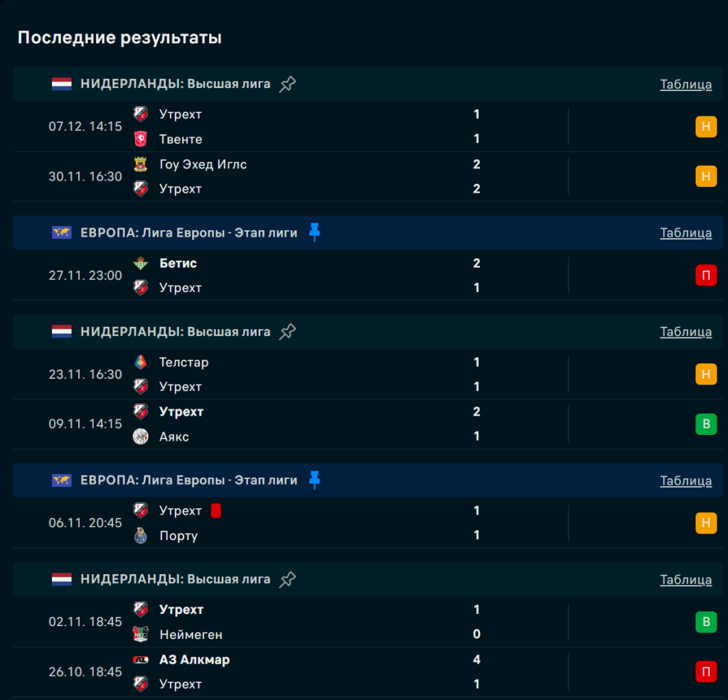Click the Go Ahead Eagles club crest
The width and height of the screenshot is (728, 700).
[x=141, y=164]
